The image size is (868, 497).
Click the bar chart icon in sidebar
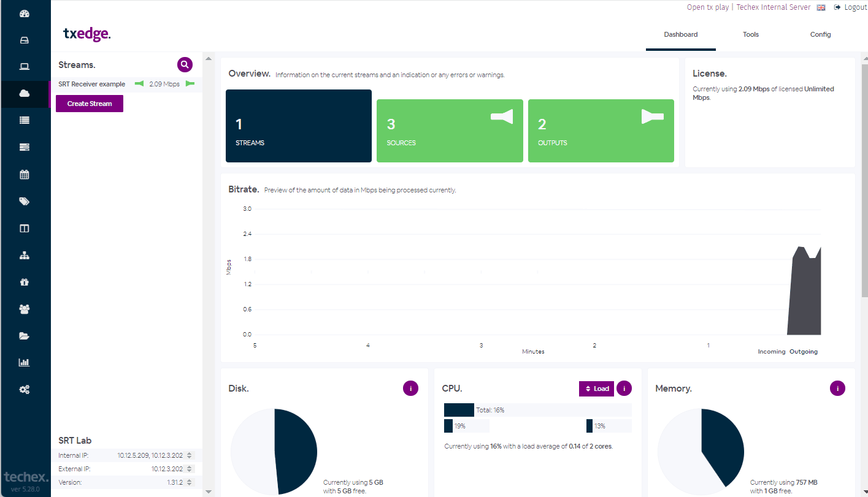tap(25, 362)
